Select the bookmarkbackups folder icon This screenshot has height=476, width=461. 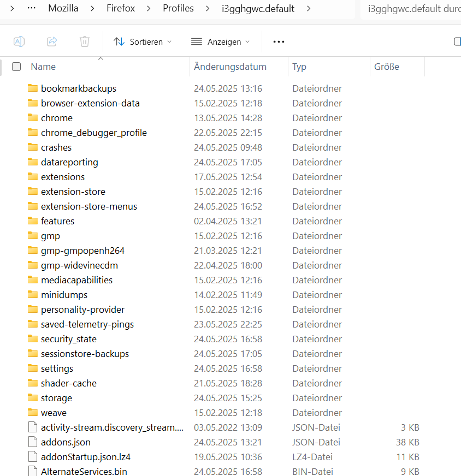click(x=33, y=88)
